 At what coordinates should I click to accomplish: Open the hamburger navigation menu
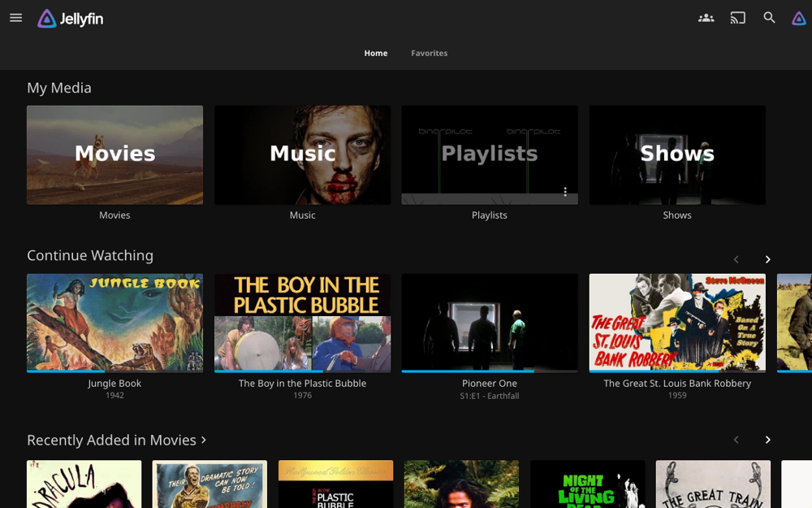click(x=16, y=18)
